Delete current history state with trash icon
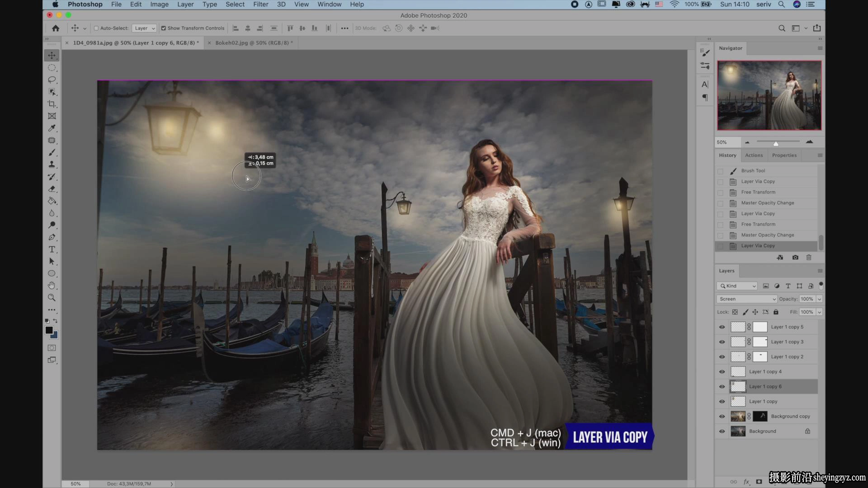This screenshot has height=488, width=868. [x=809, y=258]
